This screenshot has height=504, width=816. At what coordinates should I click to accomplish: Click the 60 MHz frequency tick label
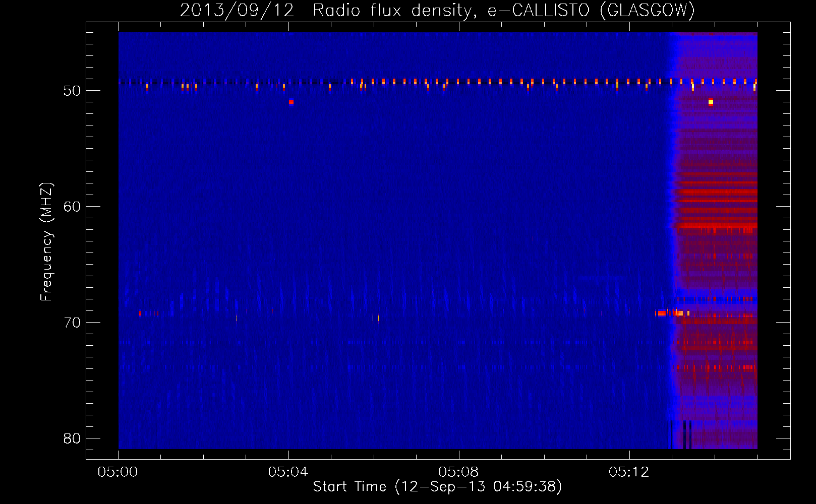pos(72,207)
